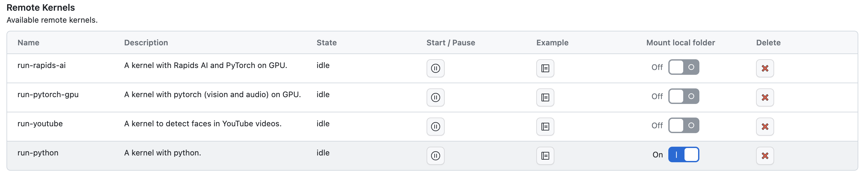Open example for run-youtube kernel

pos(545,127)
